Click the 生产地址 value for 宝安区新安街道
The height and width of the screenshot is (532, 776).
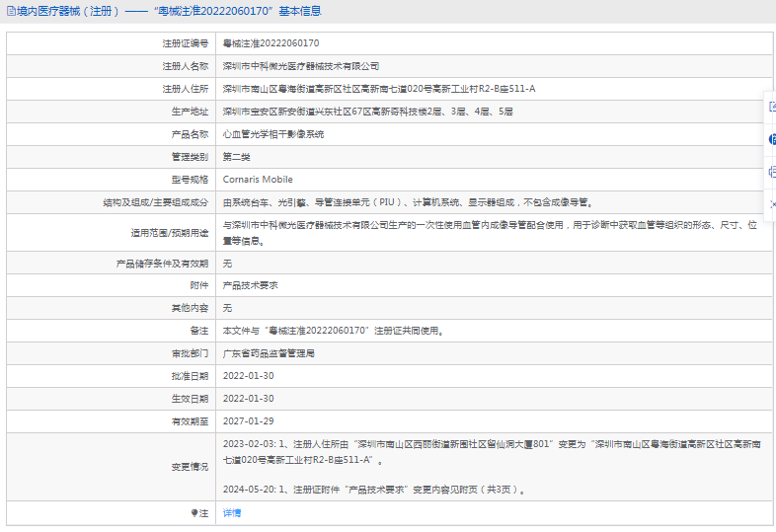367,112
